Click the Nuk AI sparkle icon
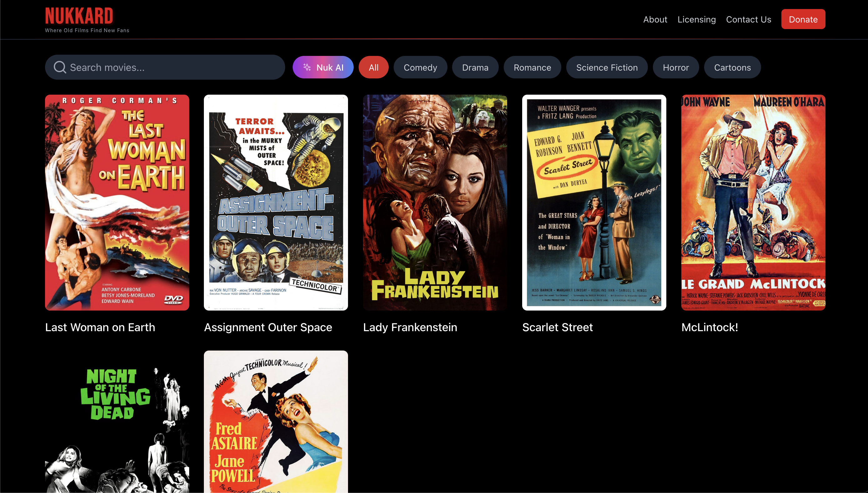This screenshot has width=868, height=493. (307, 67)
